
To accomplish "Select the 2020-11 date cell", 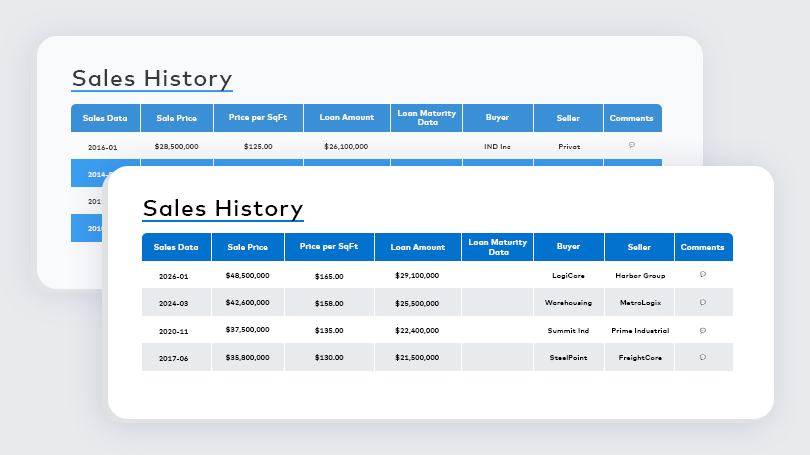I will 174,331.
